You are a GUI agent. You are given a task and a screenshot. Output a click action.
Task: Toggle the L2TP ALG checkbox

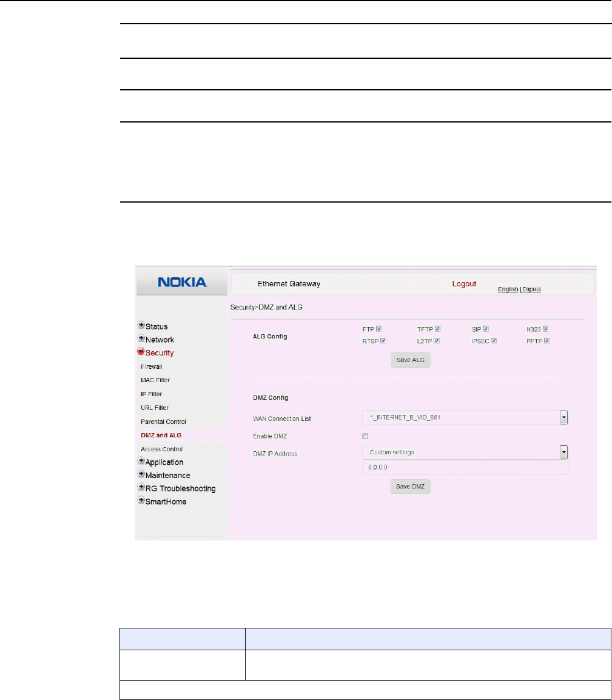[437, 341]
